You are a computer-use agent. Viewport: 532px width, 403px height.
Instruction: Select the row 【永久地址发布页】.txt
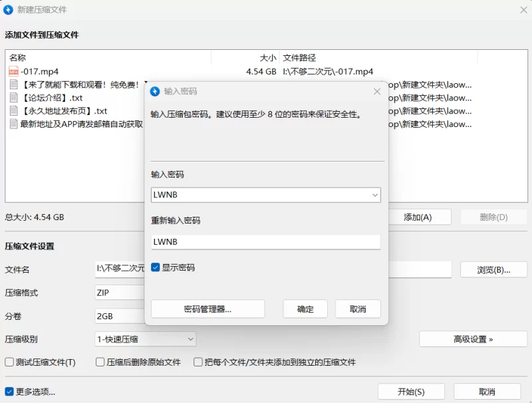click(x=64, y=111)
